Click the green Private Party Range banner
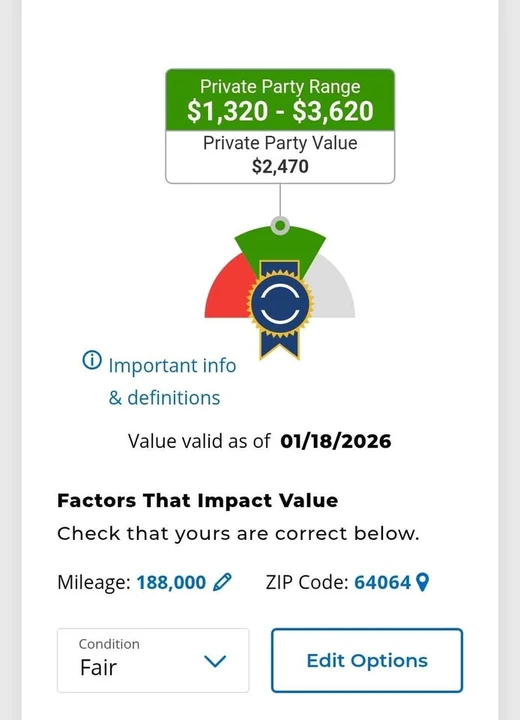Image resolution: width=520 pixels, height=720 pixels. pyautogui.click(x=280, y=100)
